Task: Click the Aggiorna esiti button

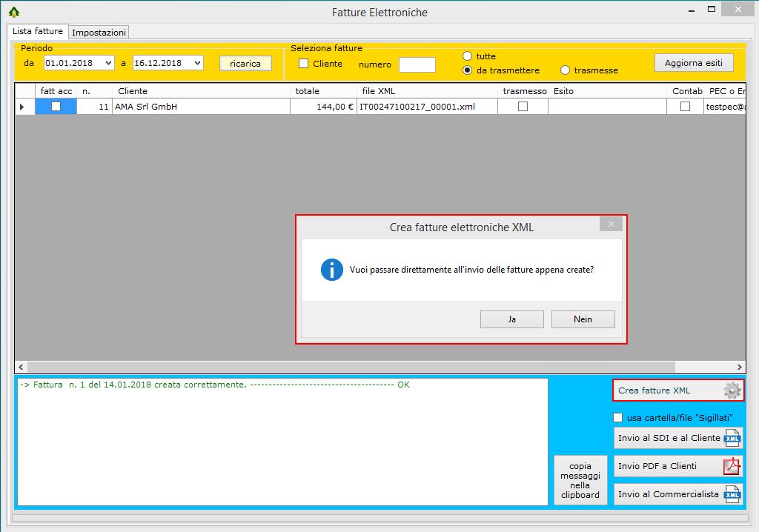Action: [693, 63]
